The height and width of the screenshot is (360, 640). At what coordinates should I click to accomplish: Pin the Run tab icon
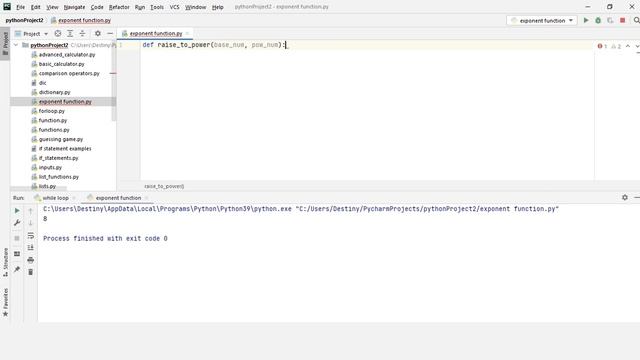(x=17, y=269)
